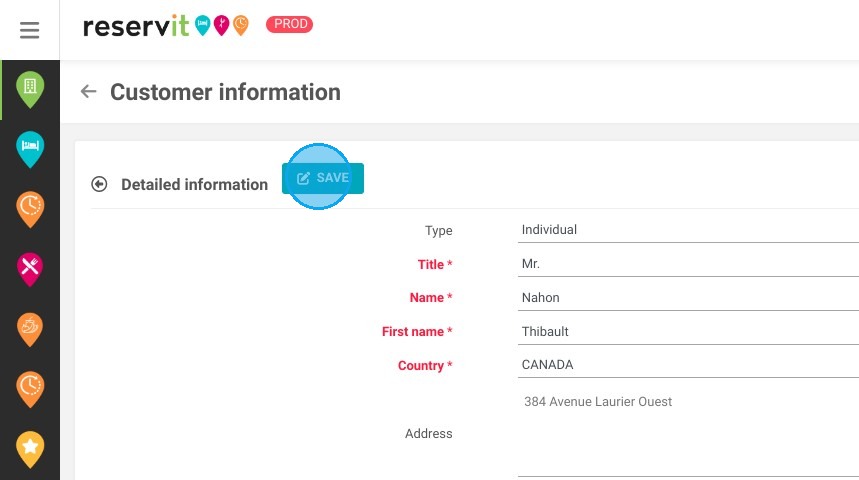Open the orange spa sidebar icon
The image size is (859, 480).
30,329
